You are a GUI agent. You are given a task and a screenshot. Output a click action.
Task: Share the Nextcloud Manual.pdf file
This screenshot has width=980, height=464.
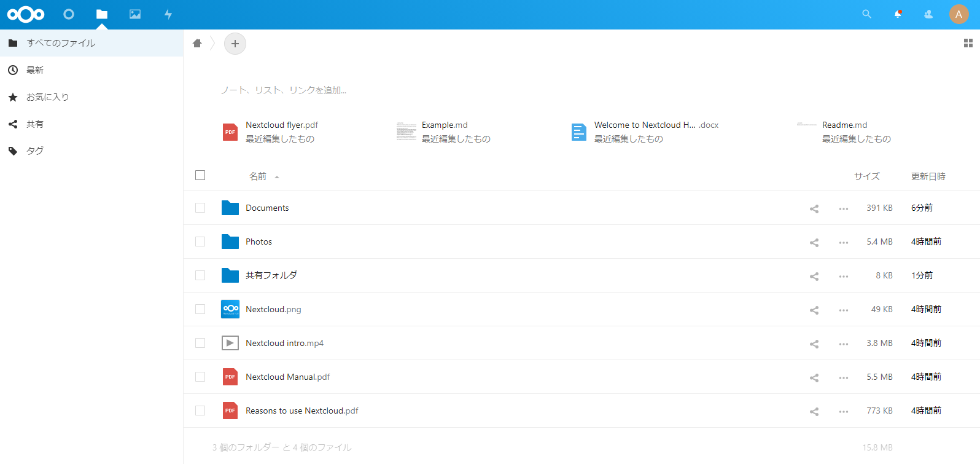coord(814,377)
